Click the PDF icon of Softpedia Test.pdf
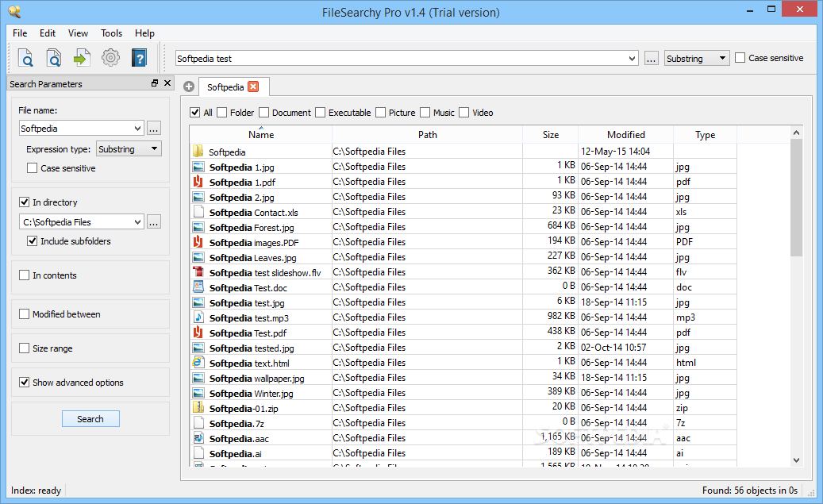This screenshot has width=823, height=504. [x=198, y=333]
